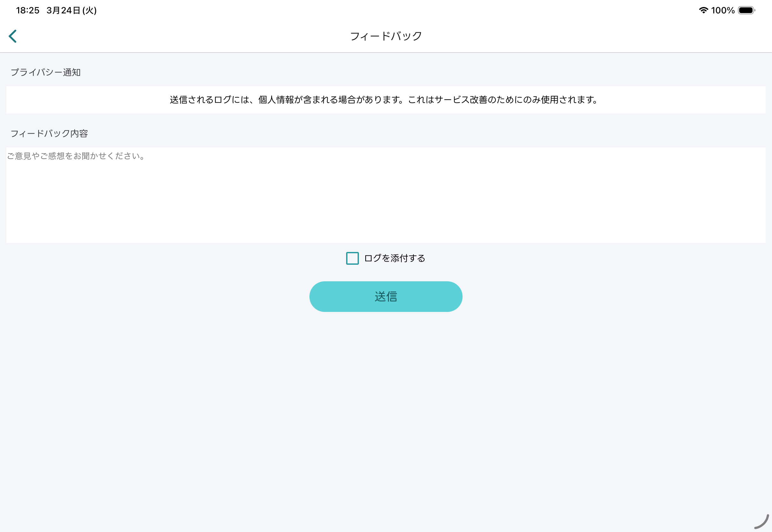Click the フィードバック内容 section label
This screenshot has height=532, width=772.
pos(49,134)
